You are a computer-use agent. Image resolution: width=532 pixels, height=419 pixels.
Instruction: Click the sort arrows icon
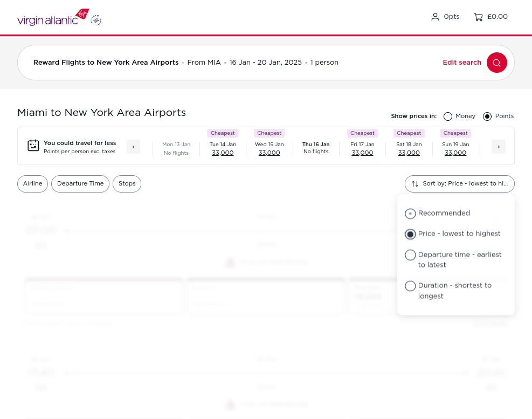[415, 184]
